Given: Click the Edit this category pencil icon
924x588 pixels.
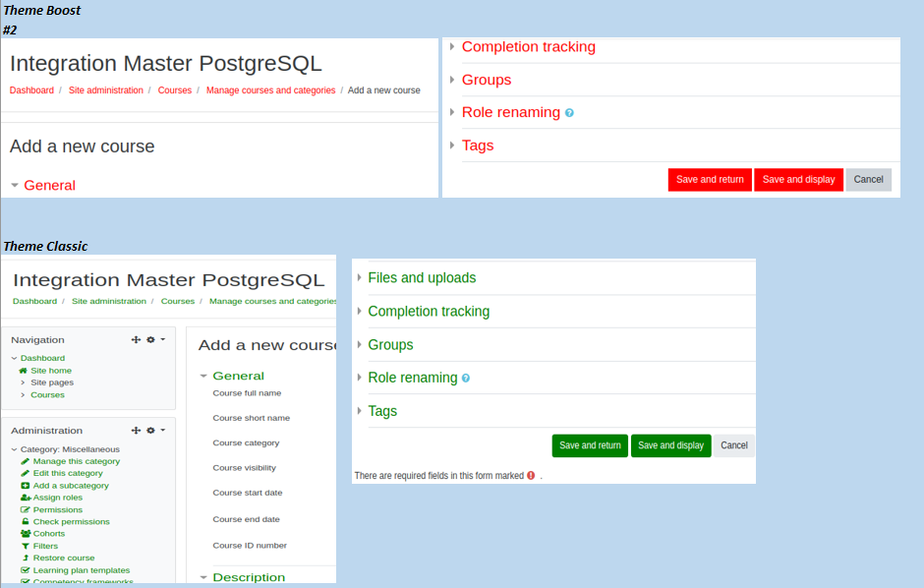Looking at the screenshot, I should coord(25,473).
